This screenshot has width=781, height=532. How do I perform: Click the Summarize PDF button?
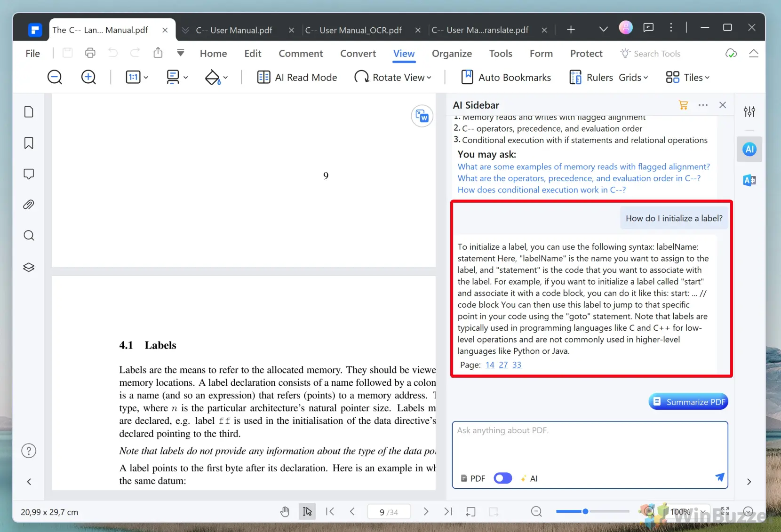point(688,402)
